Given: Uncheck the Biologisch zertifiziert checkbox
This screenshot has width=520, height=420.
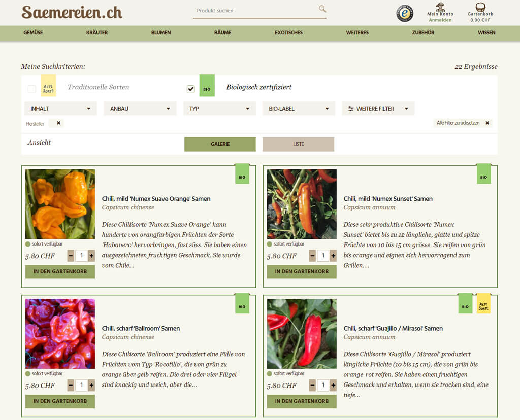Looking at the screenshot, I should click(191, 89).
